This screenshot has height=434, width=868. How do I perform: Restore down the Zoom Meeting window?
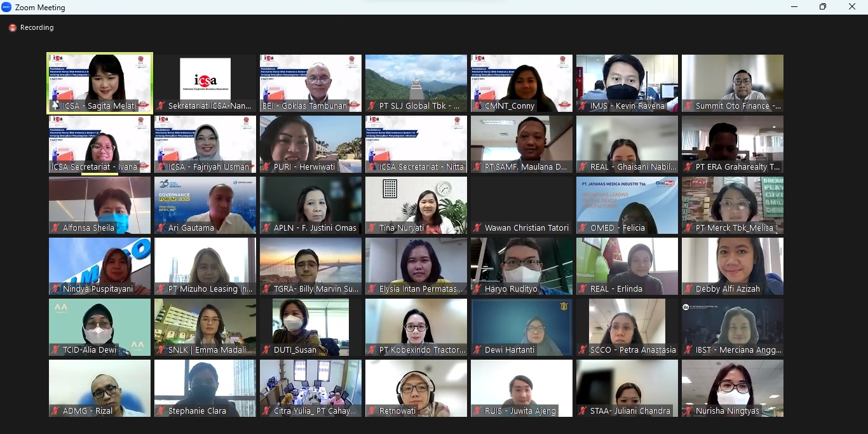click(x=823, y=7)
